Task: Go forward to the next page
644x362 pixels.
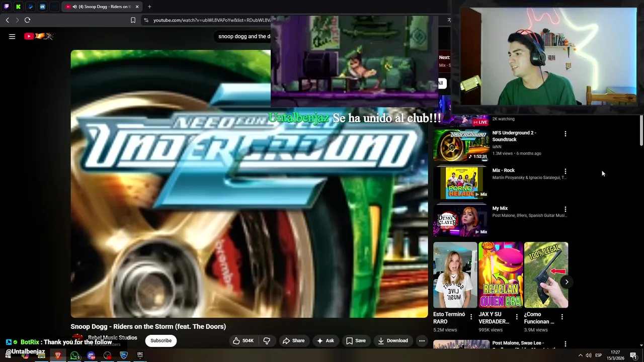Action: pyautogui.click(x=17, y=20)
